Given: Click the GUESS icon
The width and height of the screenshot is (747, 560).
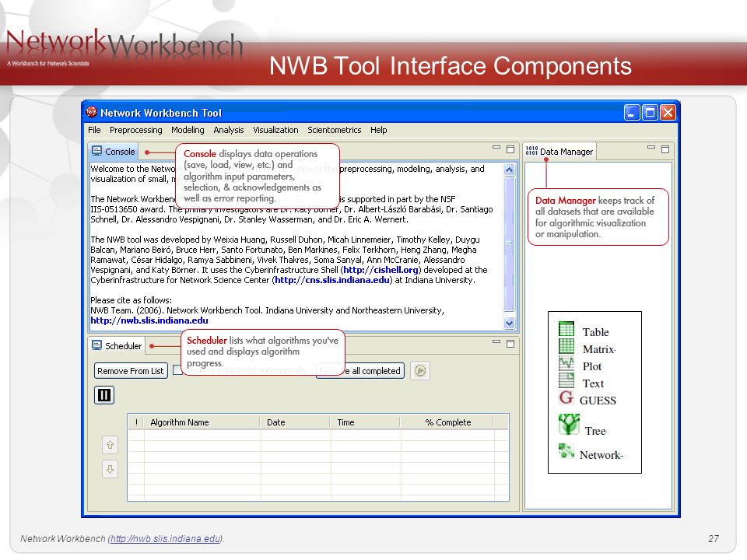Looking at the screenshot, I should coord(566,397).
